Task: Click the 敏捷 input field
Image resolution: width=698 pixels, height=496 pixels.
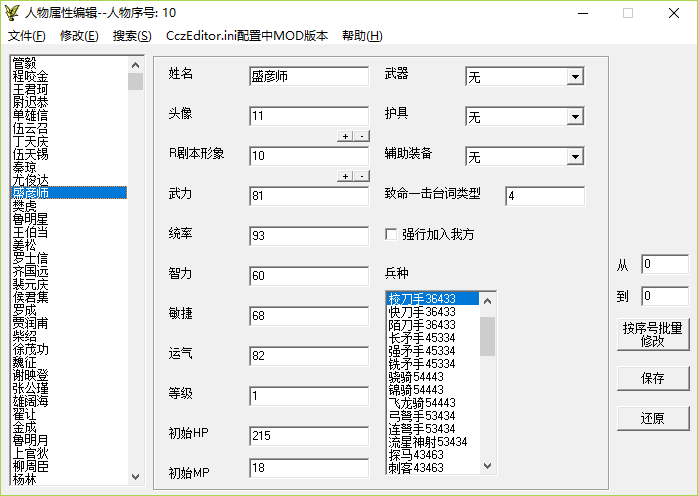Action: point(309,316)
